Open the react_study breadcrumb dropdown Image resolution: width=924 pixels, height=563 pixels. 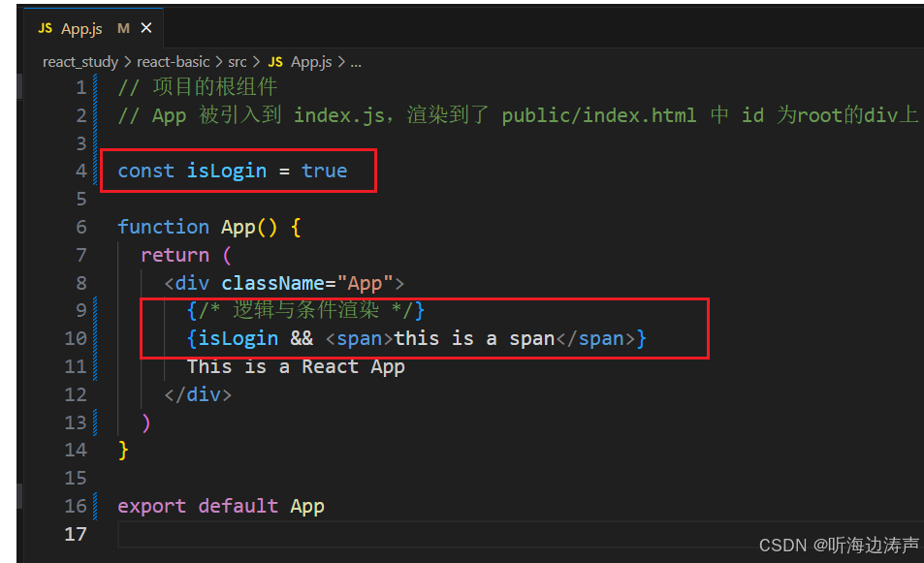(x=80, y=61)
